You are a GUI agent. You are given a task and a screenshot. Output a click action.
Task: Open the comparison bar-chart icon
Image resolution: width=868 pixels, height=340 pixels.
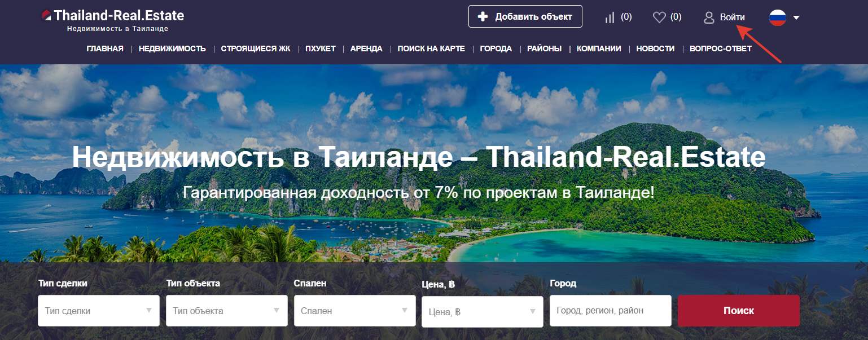tap(610, 17)
